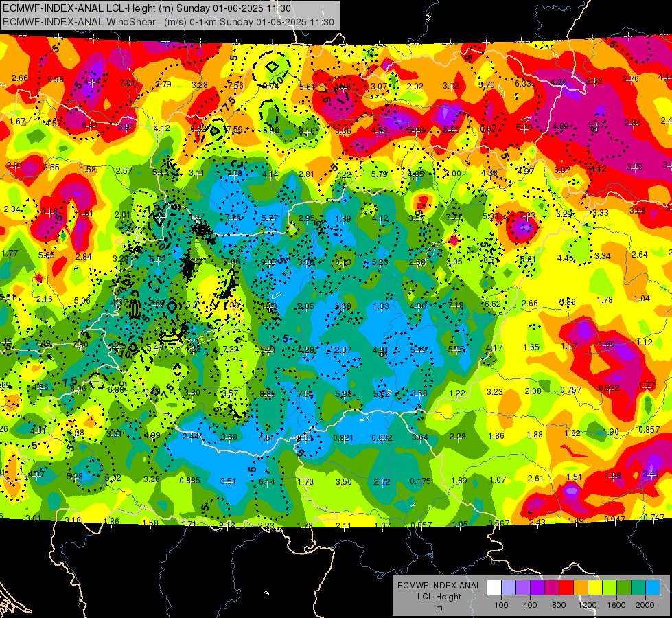
Task: Click the wind shear value 0.932
Action: coord(609,388)
